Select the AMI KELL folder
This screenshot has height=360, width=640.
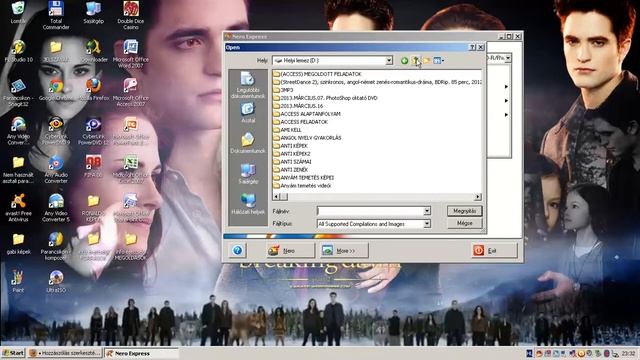[x=287, y=130]
